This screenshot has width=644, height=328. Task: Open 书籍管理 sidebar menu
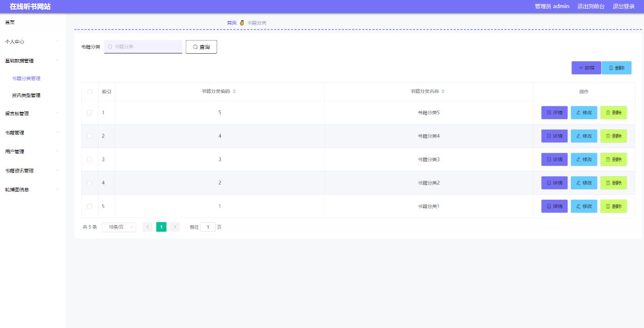click(x=33, y=132)
